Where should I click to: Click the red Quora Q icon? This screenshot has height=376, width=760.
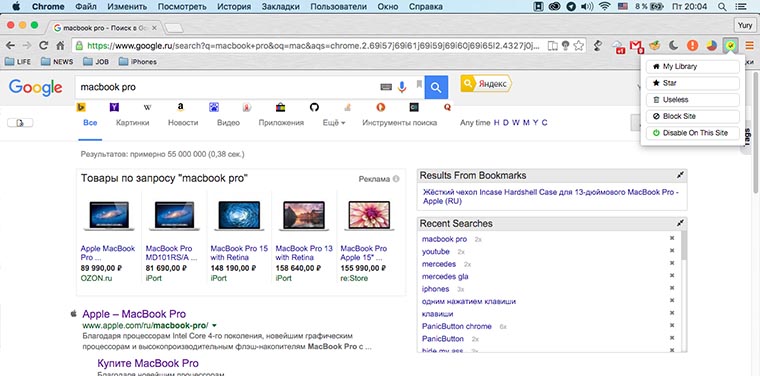447,108
